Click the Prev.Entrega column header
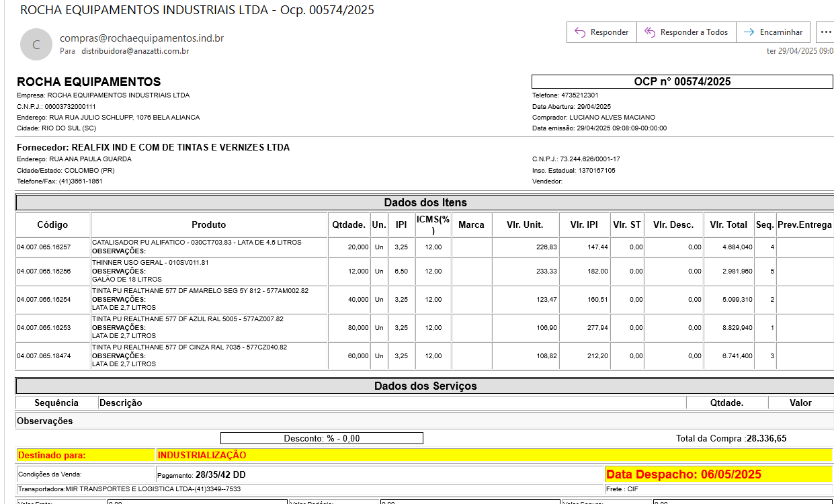Image resolution: width=834 pixels, height=504 pixels. [804, 225]
